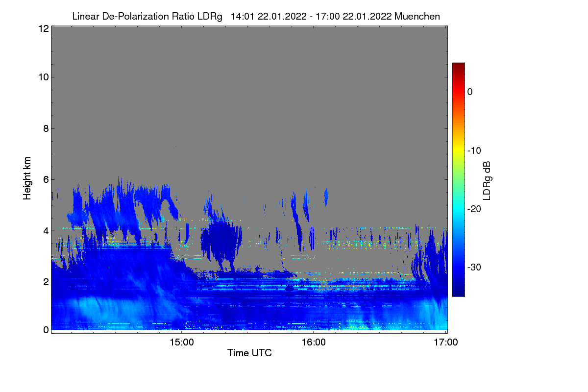The image size is (588, 392).
Task: Click the height tick label 6
Action: click(45, 180)
